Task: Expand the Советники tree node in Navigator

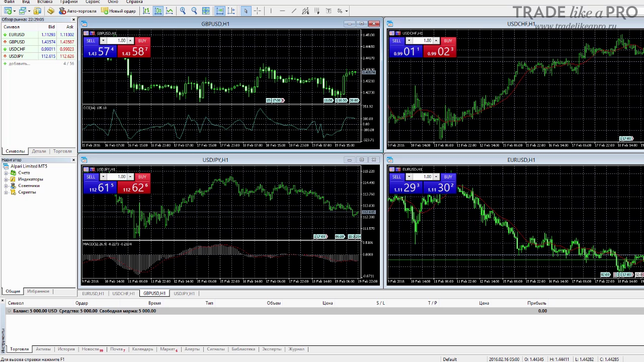Action: 6,186
